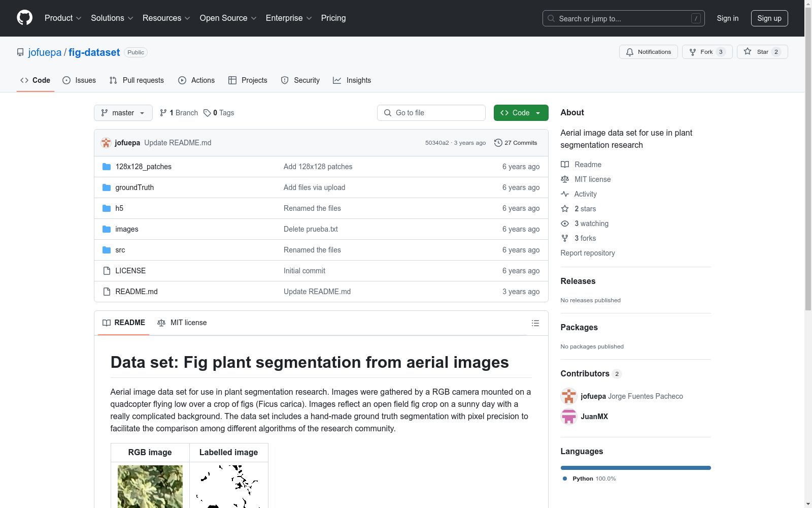The image size is (812, 508).
Task: Click JuanMX contributor avatar
Action: [569, 417]
